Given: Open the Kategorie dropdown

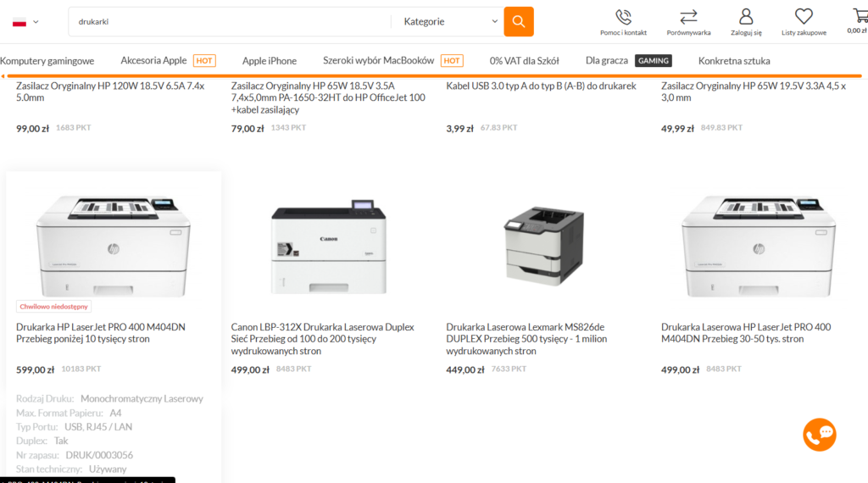Looking at the screenshot, I should tap(449, 22).
